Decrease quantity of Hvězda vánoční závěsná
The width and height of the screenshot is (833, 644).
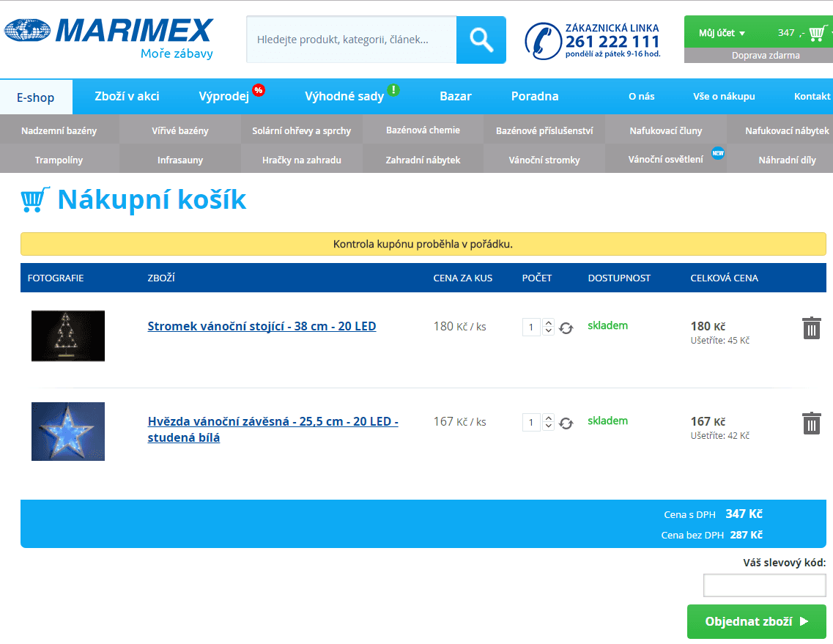coord(548,426)
